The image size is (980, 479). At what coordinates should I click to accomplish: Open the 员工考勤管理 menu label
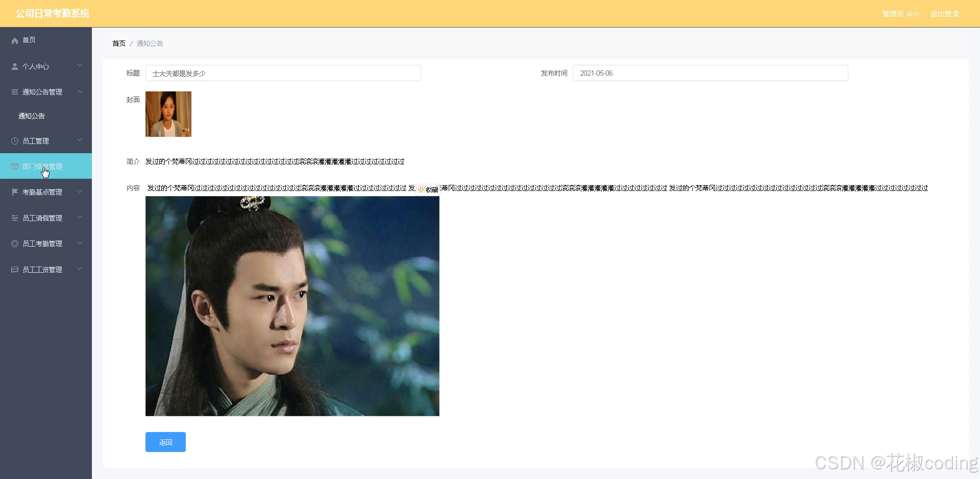(x=42, y=244)
